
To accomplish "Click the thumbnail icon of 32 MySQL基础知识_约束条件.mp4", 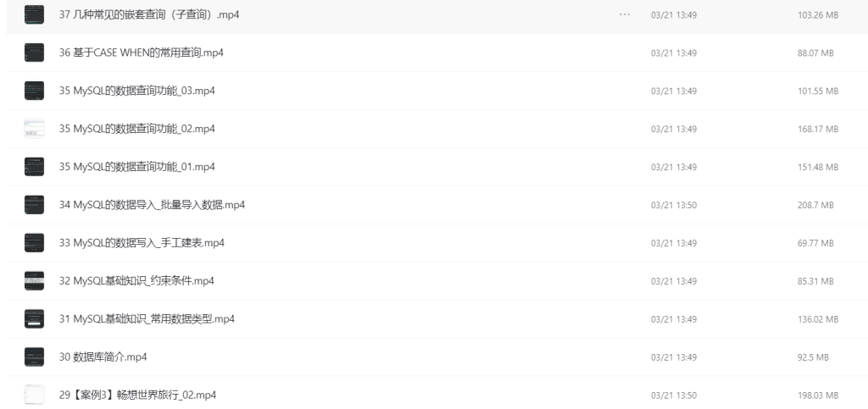I will [34, 281].
